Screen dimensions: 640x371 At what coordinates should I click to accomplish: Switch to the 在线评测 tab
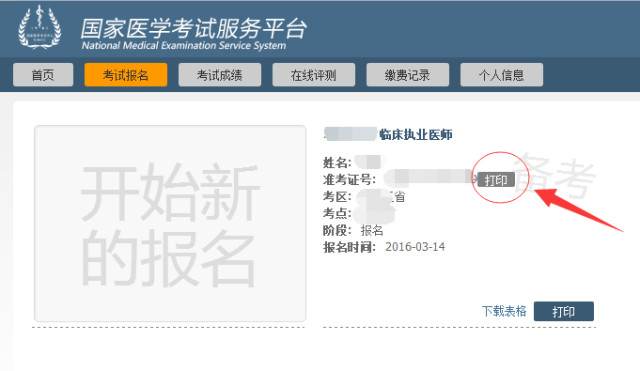coord(313,75)
